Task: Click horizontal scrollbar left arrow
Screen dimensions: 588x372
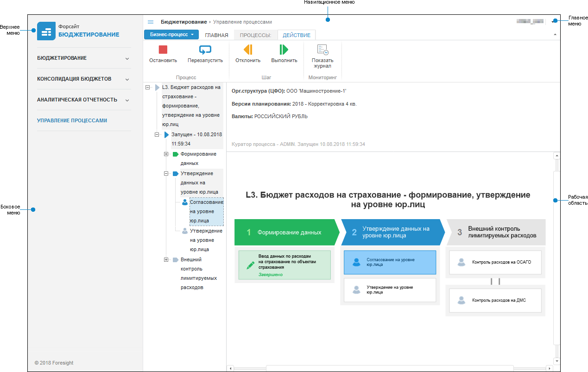Action: click(x=230, y=369)
